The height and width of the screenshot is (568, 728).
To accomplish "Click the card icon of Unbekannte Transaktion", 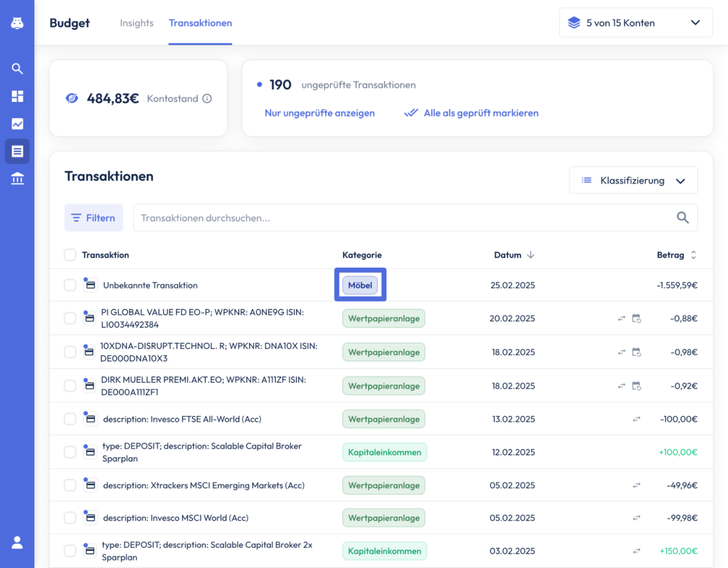I will point(90,285).
